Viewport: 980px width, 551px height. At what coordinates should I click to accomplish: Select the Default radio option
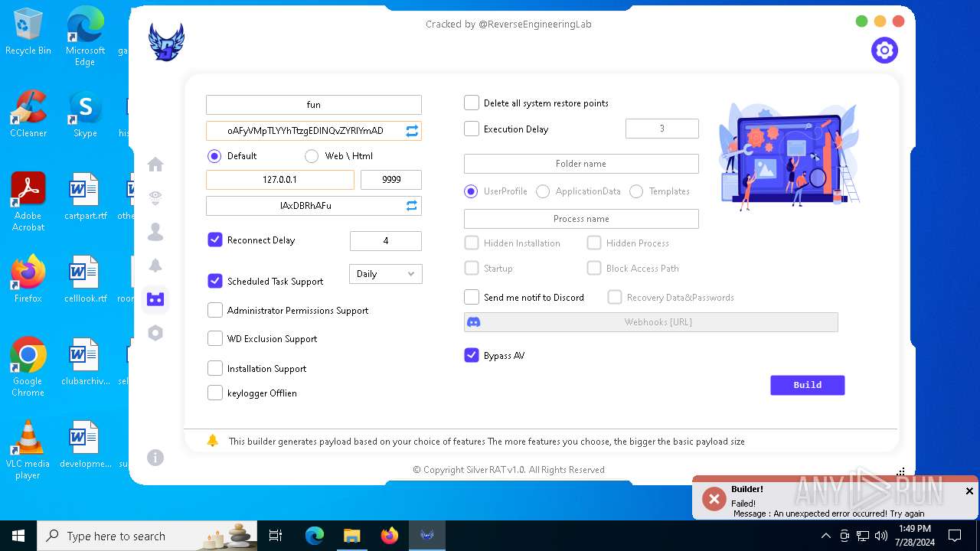pos(214,156)
